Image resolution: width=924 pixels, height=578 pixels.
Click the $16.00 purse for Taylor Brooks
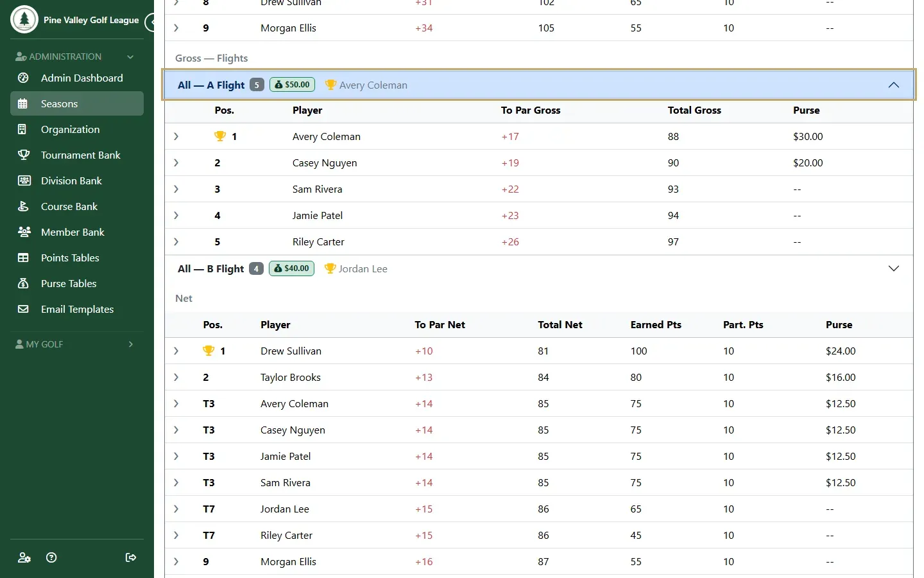pyautogui.click(x=841, y=378)
